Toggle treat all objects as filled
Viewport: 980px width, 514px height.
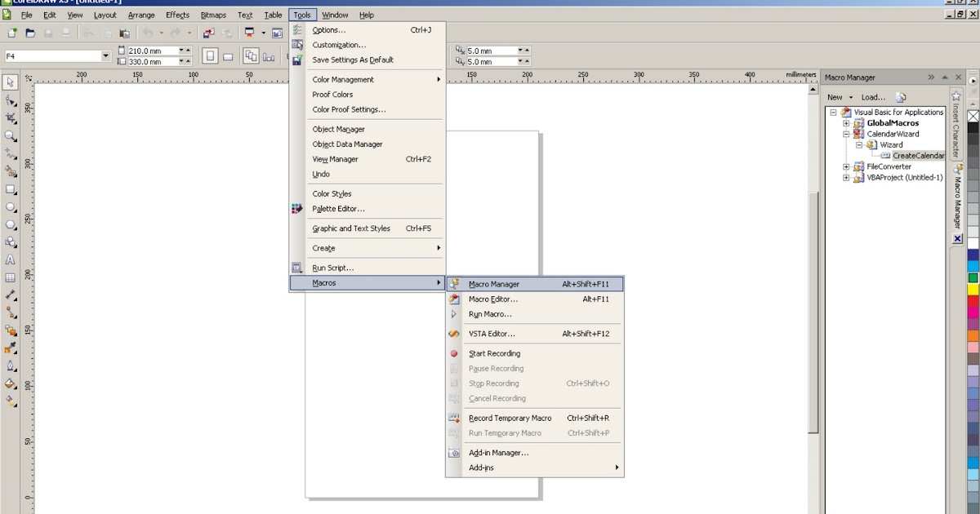269,55
